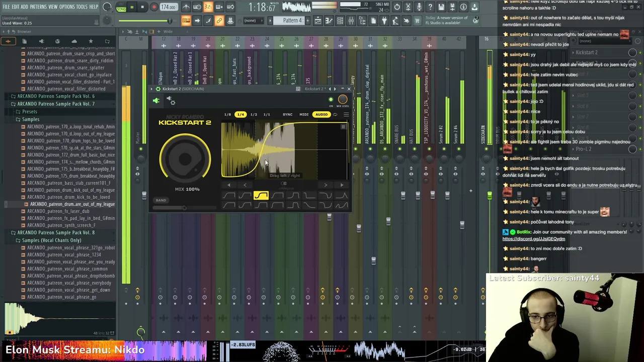The width and height of the screenshot is (644, 362).
Task: Toggle the retrigger loop icon beside AUDIO
Action: [335, 114]
